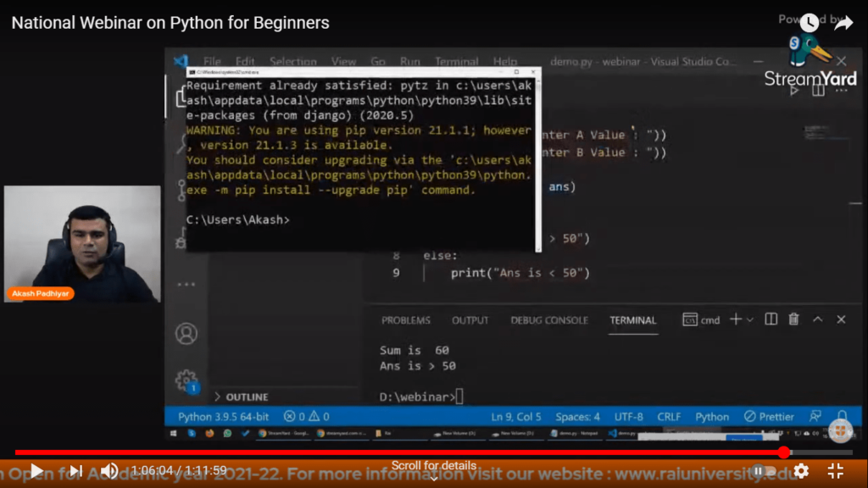Open the feedback icon in status bar
Viewport: 868px width, 488px height.
pos(815,416)
